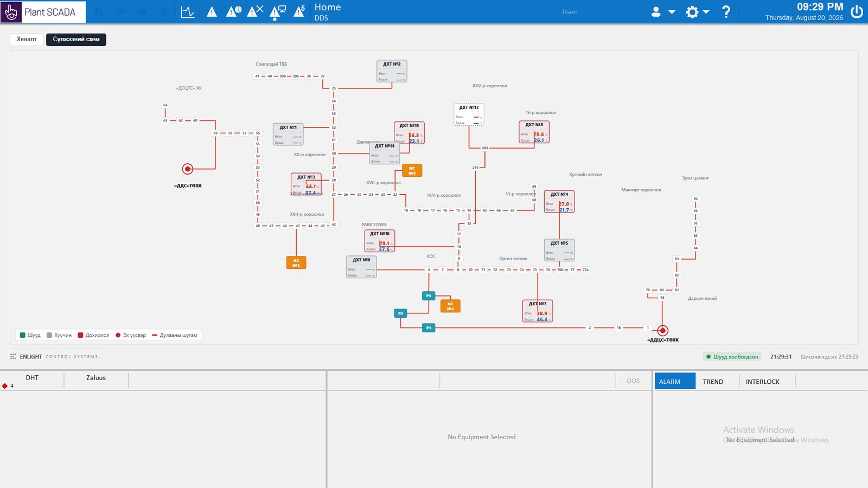Open the active alarms triangle icon
Viewport: 868px width, 488px height.
click(212, 11)
